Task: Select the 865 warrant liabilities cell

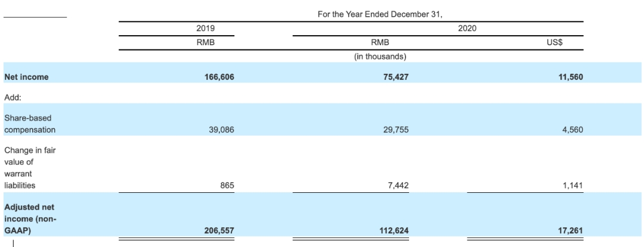Action: 227,185
